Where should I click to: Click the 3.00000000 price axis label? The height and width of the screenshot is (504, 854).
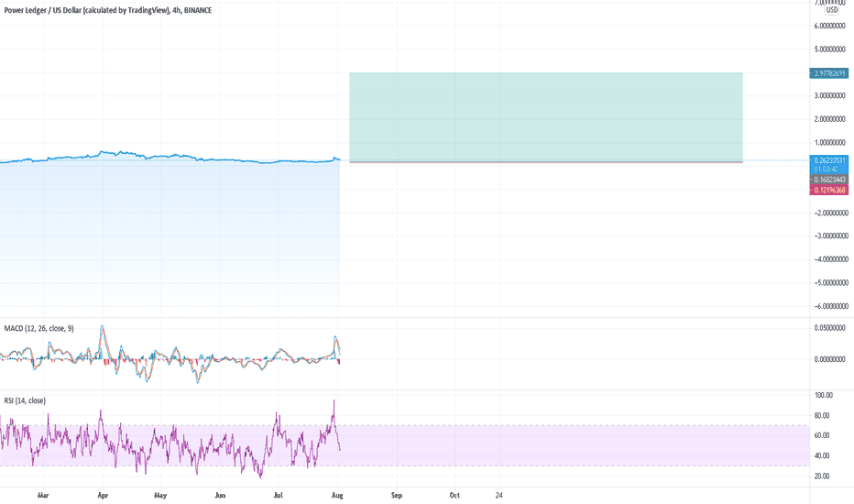click(830, 96)
